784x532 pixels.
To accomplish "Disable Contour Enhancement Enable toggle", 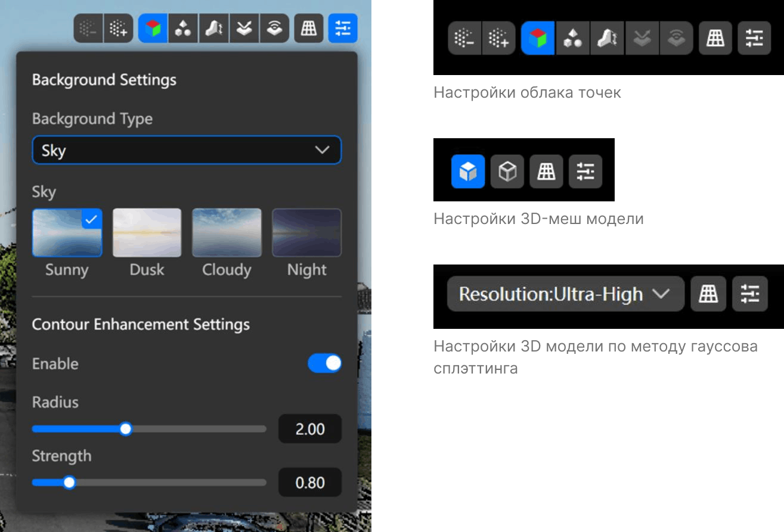I will point(324,363).
